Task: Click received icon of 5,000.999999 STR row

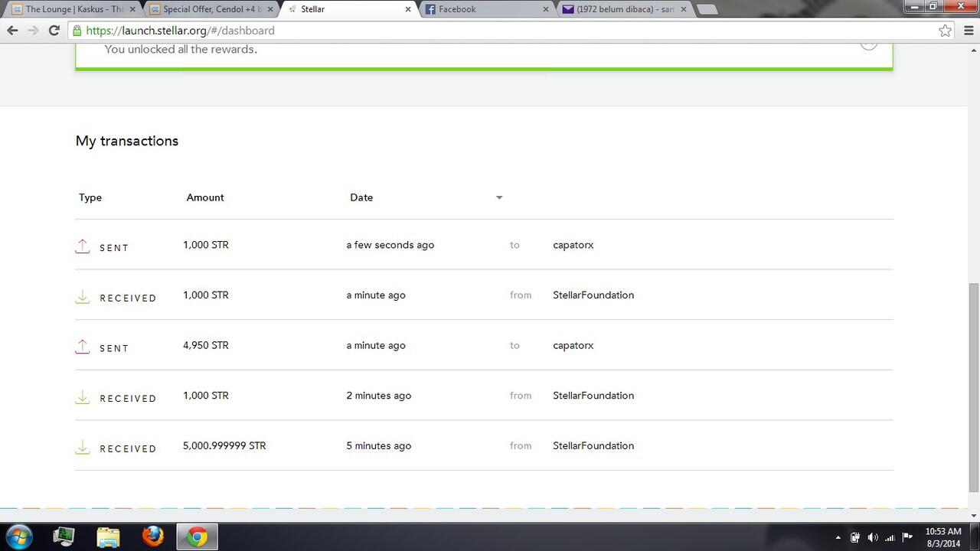Action: click(x=83, y=446)
